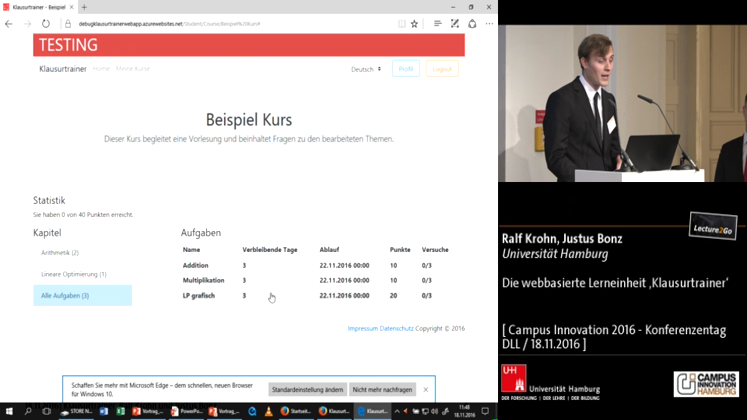Select the Arithmetik (2) chapter

pyautogui.click(x=60, y=253)
